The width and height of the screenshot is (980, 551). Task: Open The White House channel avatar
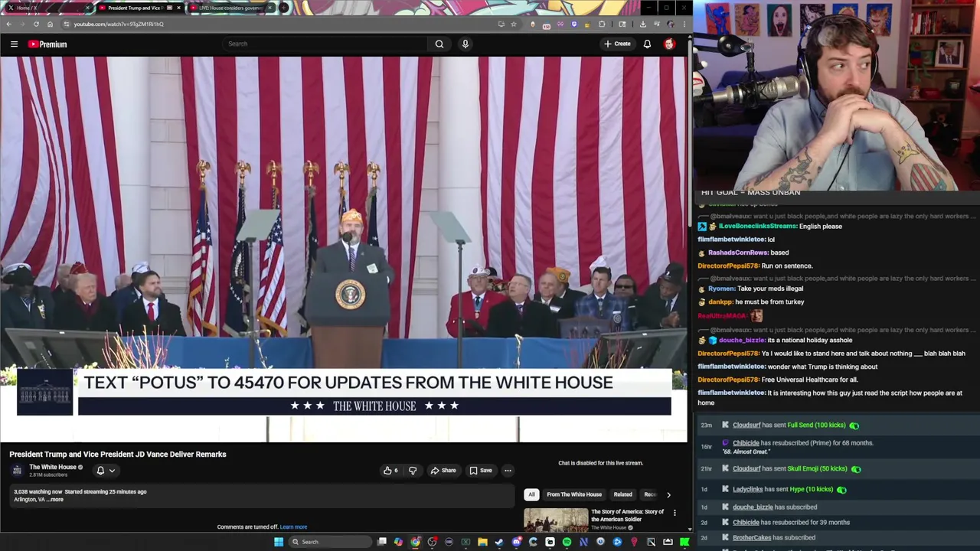click(17, 470)
